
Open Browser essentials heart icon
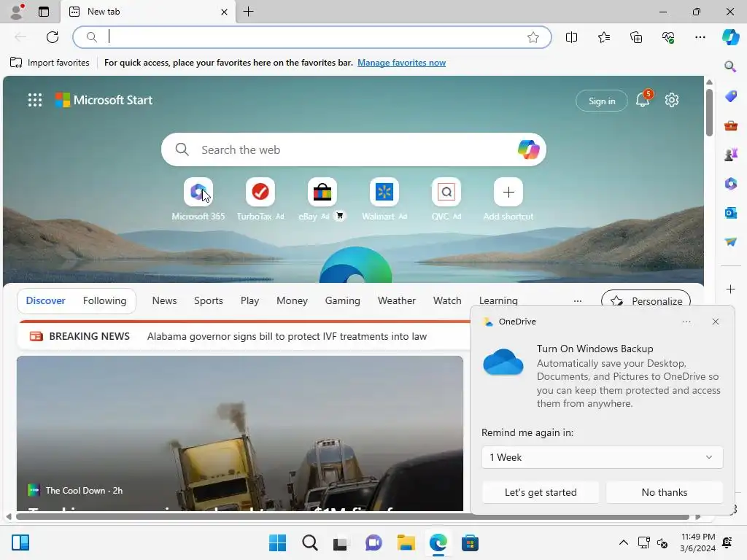point(668,37)
